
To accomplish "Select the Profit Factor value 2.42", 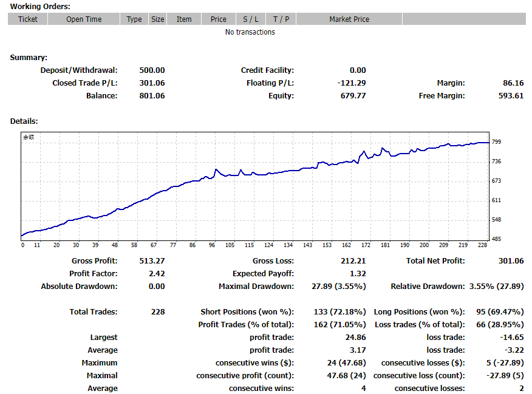I will tap(157, 274).
